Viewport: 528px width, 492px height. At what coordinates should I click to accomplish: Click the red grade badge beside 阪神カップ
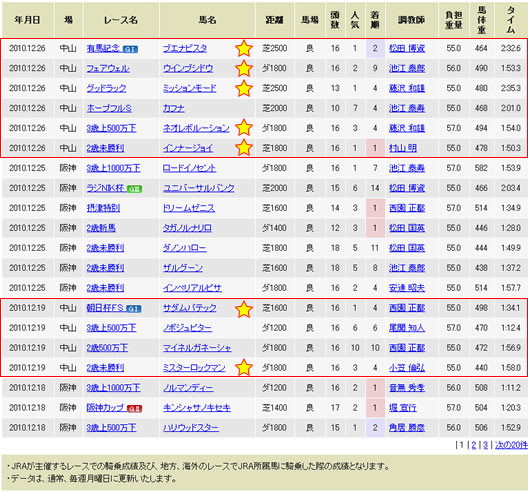point(134,409)
